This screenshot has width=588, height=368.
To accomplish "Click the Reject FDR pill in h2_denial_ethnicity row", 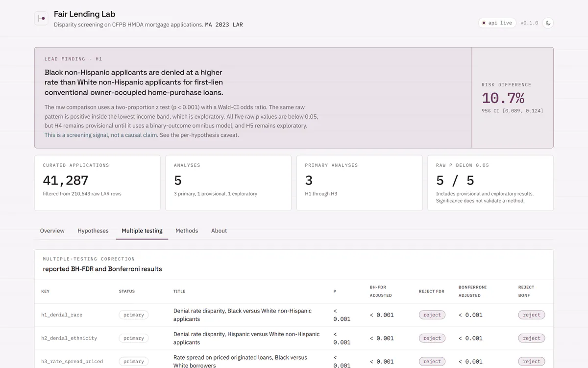I will click(x=432, y=338).
